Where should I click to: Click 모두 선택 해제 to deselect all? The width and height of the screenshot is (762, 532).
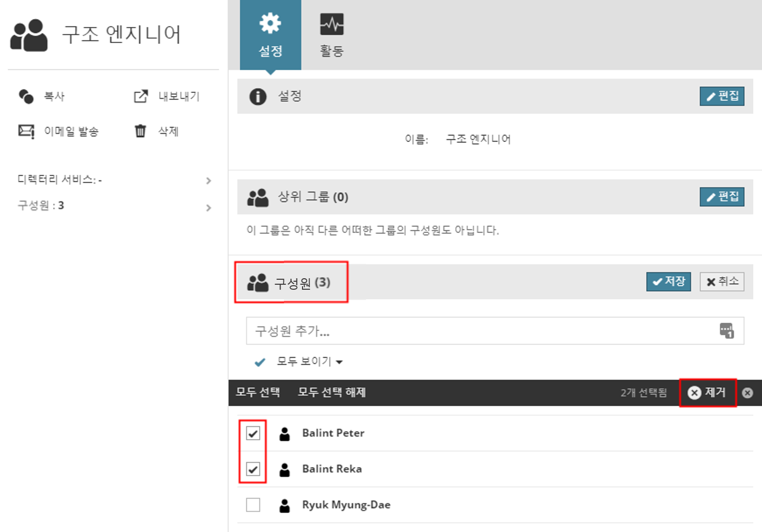tap(331, 393)
